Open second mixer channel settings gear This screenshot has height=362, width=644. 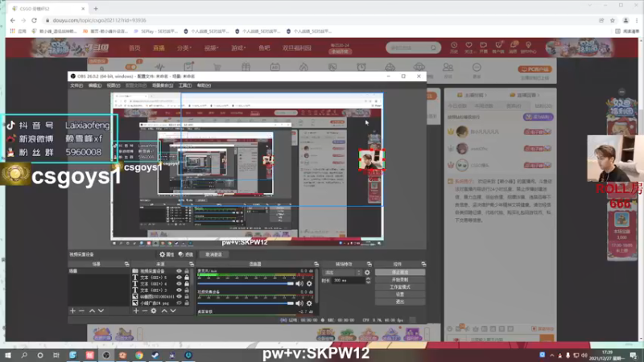(309, 303)
